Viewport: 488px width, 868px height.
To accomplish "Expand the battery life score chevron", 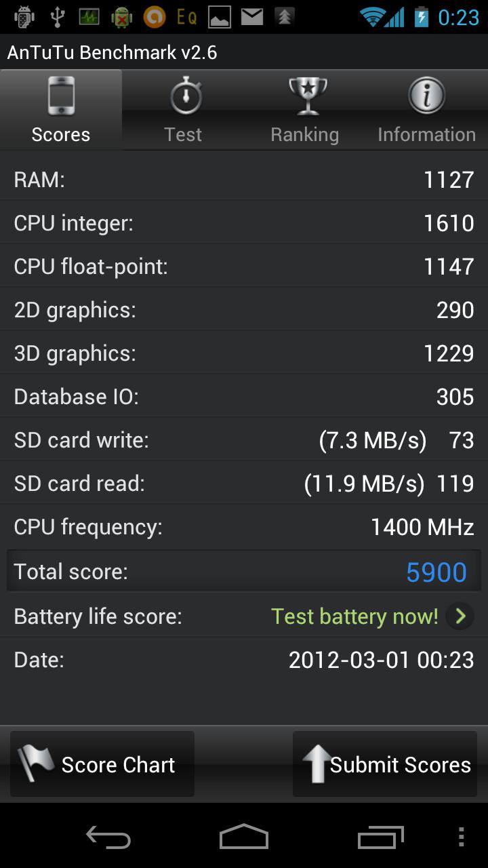I will pos(460,616).
